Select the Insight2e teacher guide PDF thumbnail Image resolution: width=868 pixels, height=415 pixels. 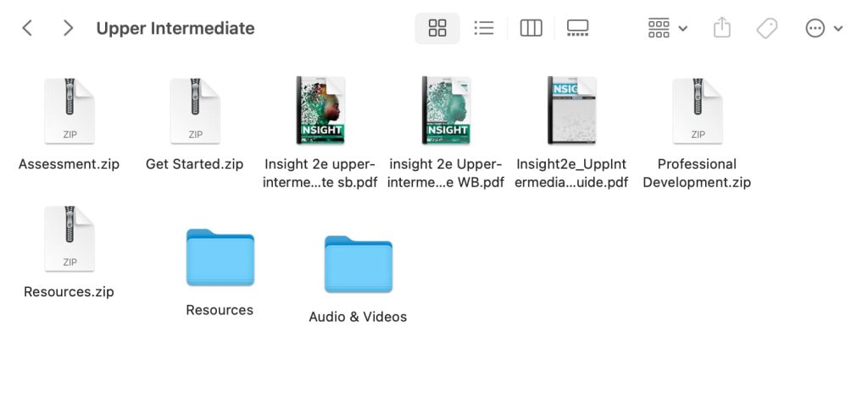571,110
